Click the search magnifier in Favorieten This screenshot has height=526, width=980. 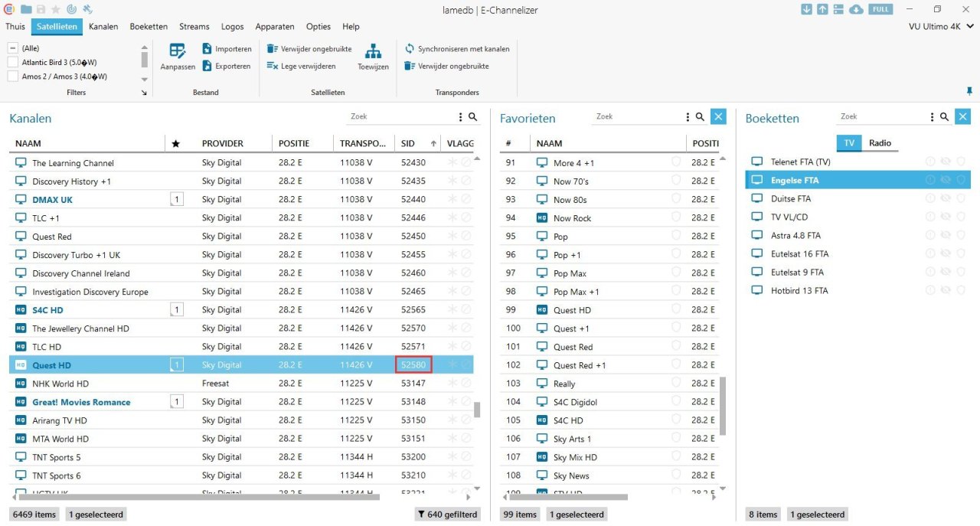(x=700, y=117)
